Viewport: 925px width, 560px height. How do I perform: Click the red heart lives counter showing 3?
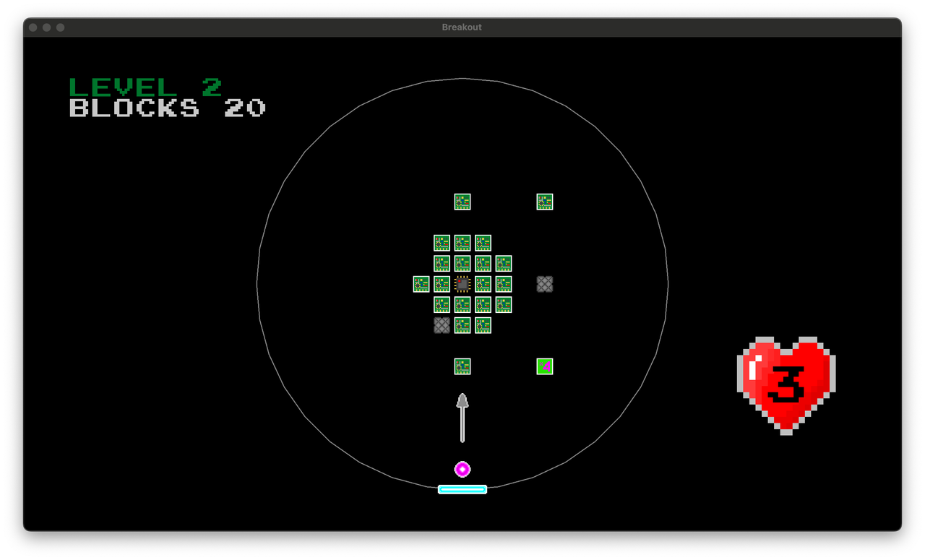click(x=786, y=385)
